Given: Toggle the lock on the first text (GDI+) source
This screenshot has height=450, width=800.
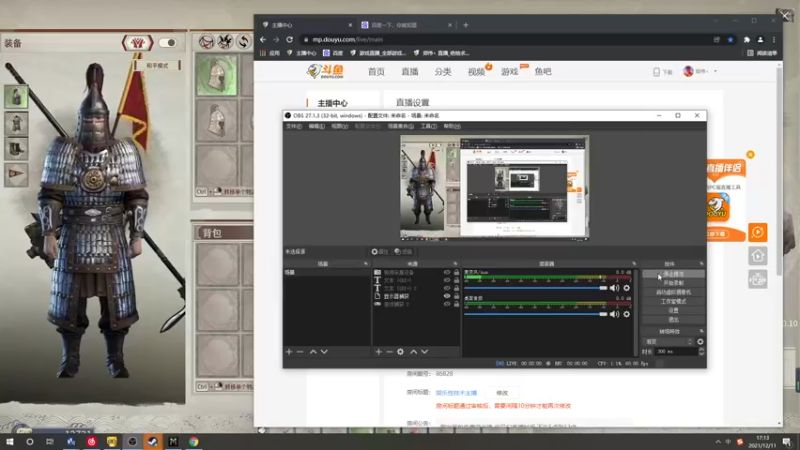Looking at the screenshot, I should 456,280.
